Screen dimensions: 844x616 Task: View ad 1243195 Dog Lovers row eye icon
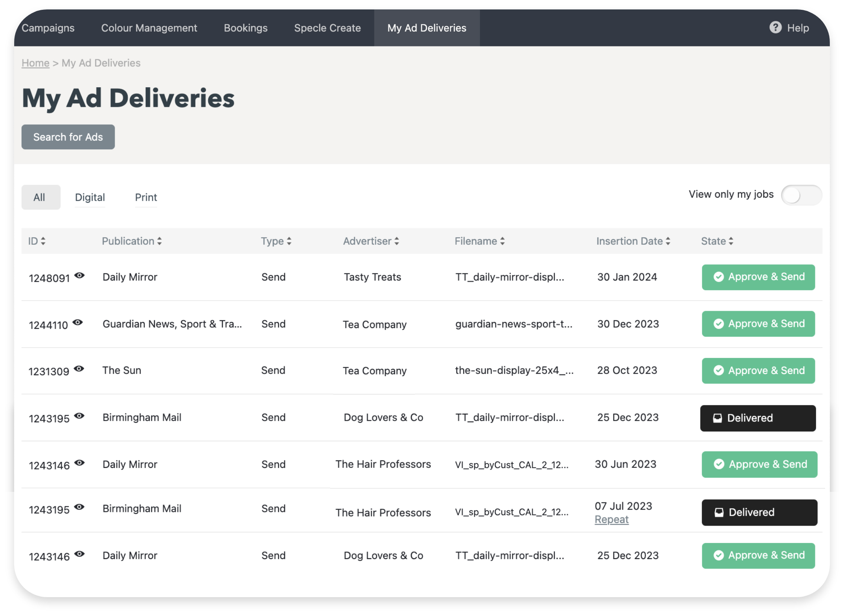coord(79,416)
